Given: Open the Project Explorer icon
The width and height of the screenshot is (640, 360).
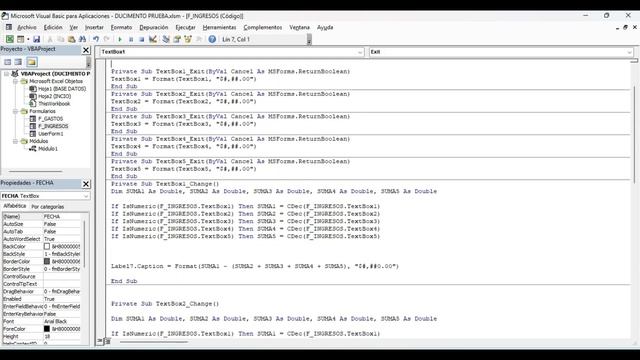Looking at the screenshot, I should (166, 39).
